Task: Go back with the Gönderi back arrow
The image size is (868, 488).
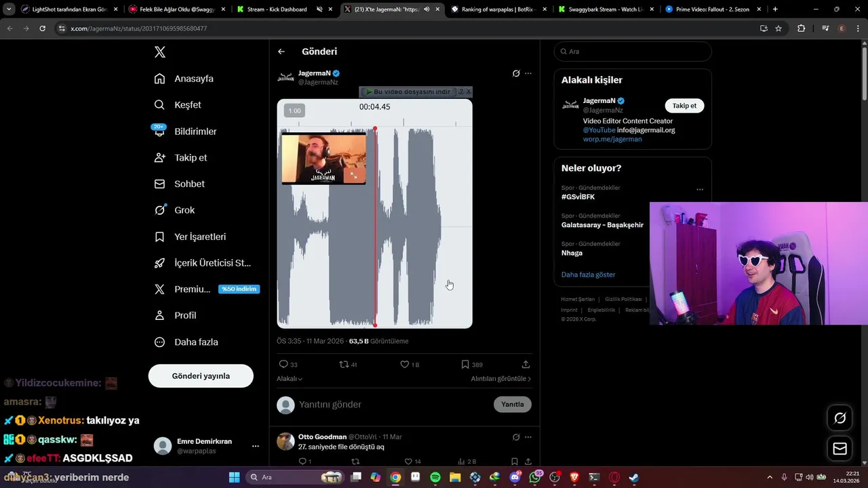Action: pyautogui.click(x=281, y=52)
